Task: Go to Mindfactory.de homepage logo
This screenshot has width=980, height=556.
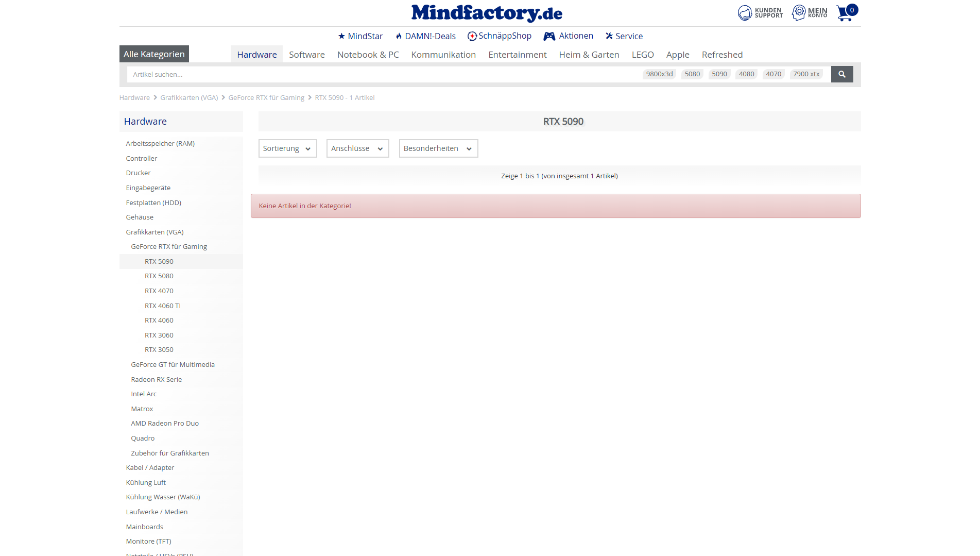Action: (x=487, y=13)
